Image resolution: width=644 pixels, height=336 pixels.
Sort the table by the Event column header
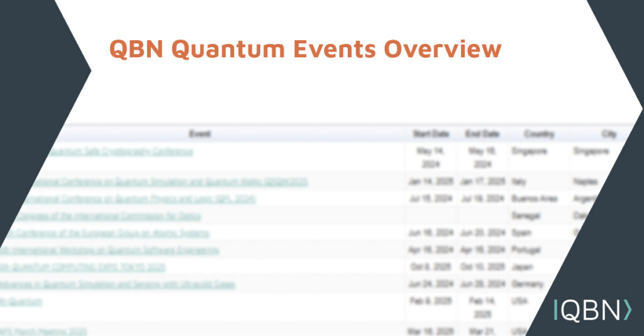[x=199, y=134]
